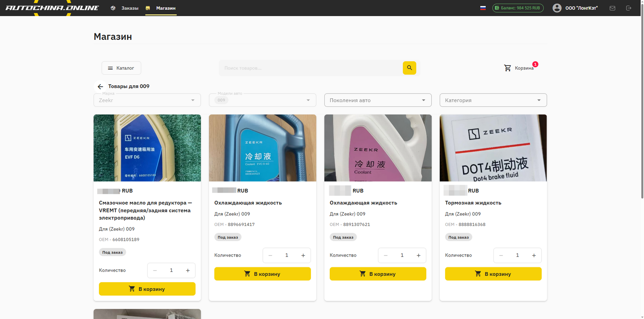Decrease quantity for coolant OEM 8896691417
Image resolution: width=644 pixels, height=319 pixels.
(270, 255)
